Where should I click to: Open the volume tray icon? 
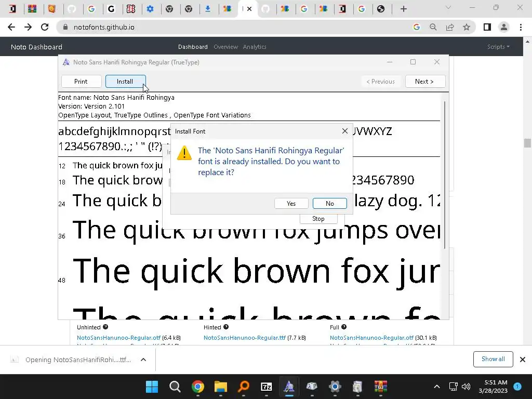coord(466,387)
